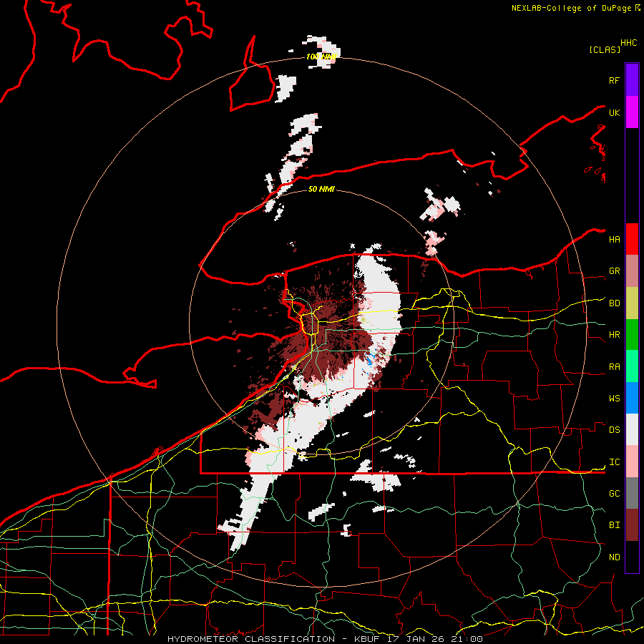Image resolution: width=644 pixels, height=644 pixels.
Task: Select the BD yellow legend block
Action: 632,303
